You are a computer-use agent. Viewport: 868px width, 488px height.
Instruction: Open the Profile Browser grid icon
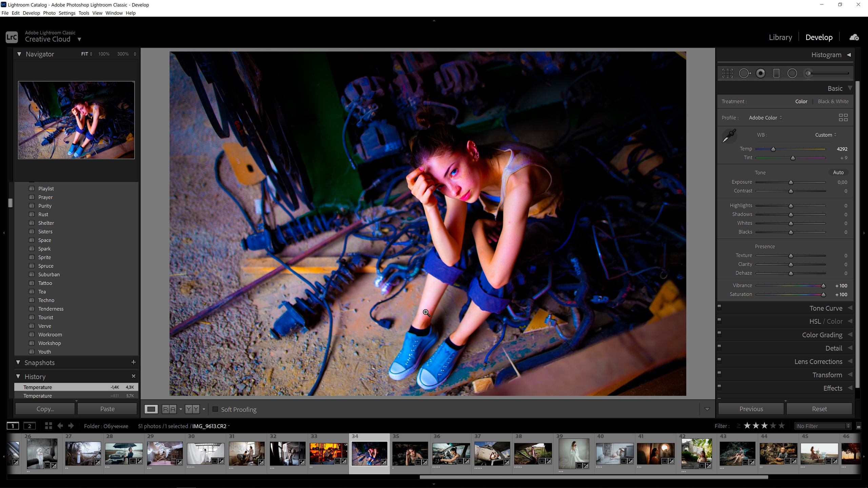pyautogui.click(x=843, y=118)
